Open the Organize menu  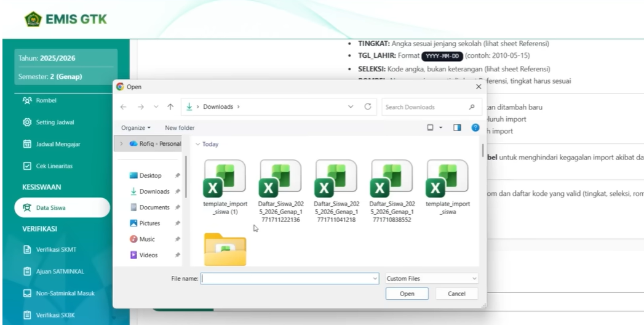click(x=135, y=128)
